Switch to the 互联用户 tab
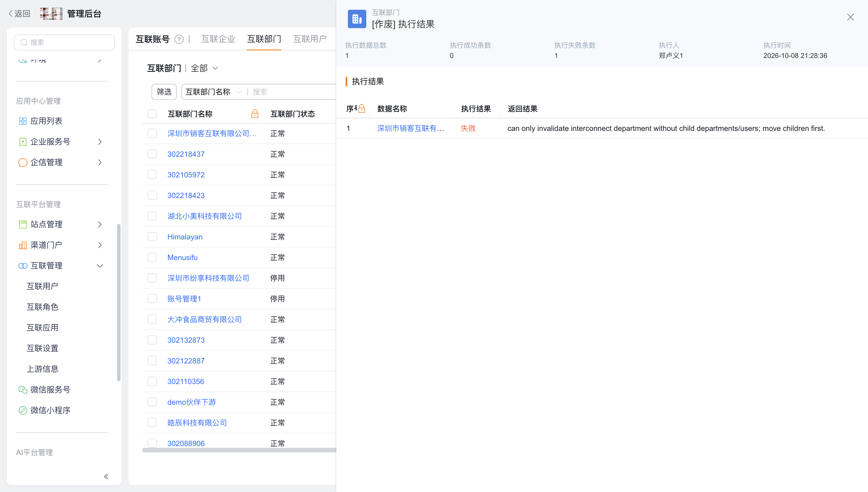The image size is (868, 492). [x=309, y=39]
